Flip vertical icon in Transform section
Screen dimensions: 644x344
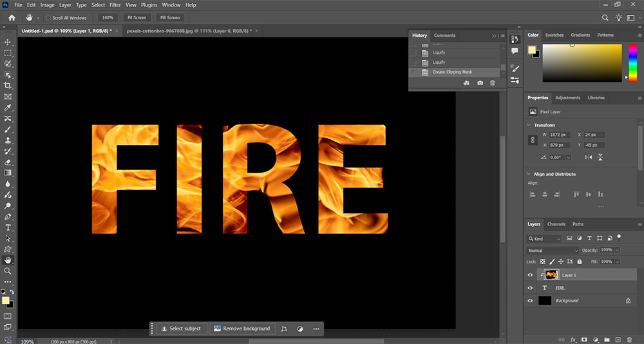pyautogui.click(x=600, y=157)
